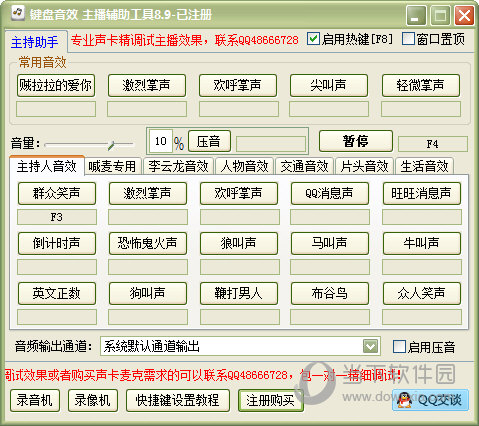Viewport: 479px width, 426px height.
Task: Switch to the 人物音效 tab
Action: (x=244, y=166)
